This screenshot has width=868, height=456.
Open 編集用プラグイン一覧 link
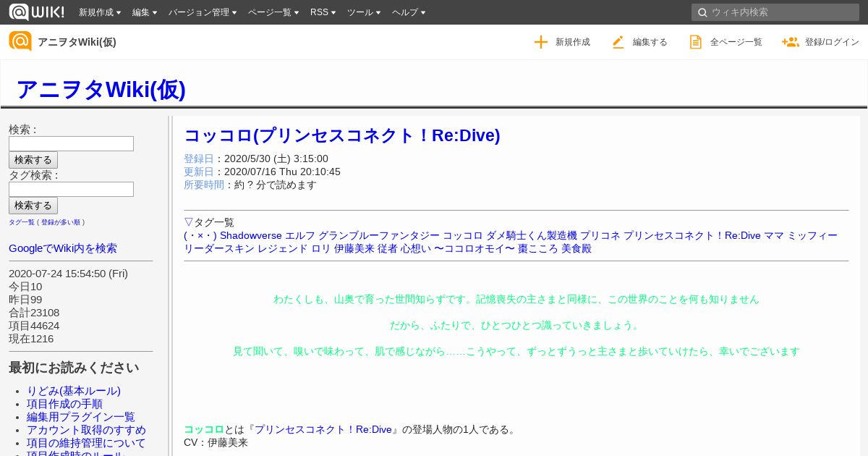pos(81,417)
